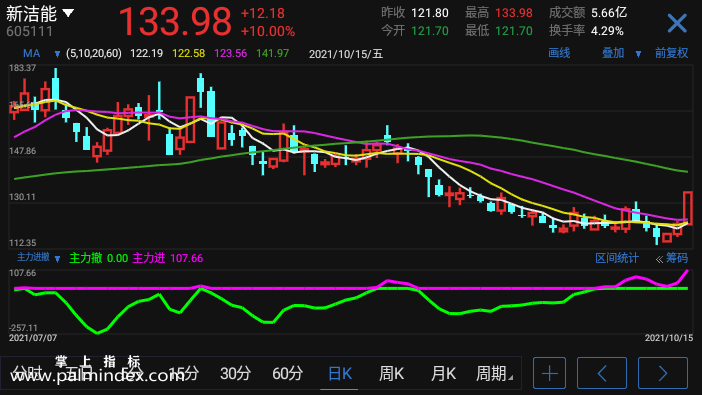Open the MA indicator dropdown arrow
This screenshot has width=702, height=395.
[x=57, y=54]
